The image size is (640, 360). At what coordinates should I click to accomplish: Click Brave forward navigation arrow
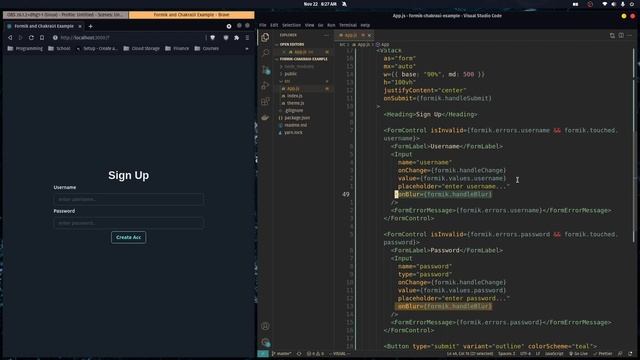(20, 38)
